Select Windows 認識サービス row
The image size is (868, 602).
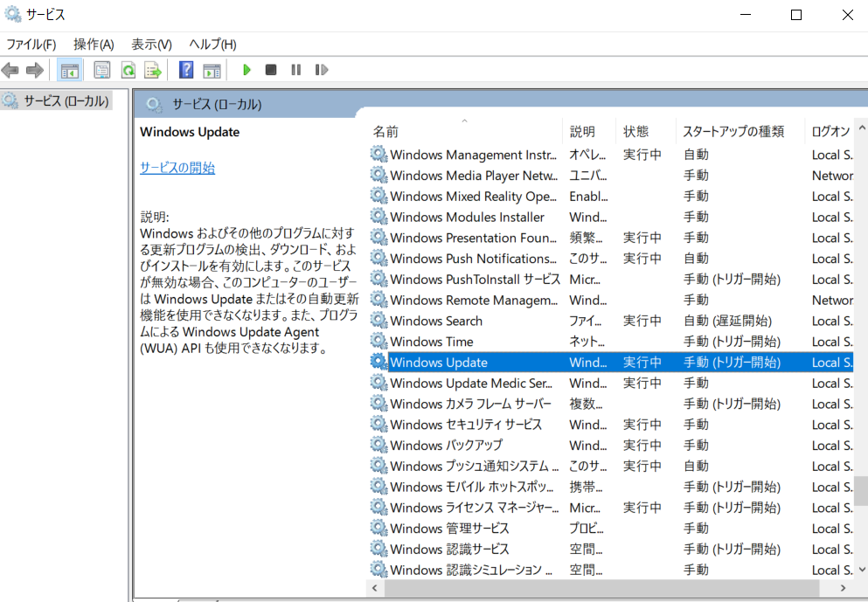[x=611, y=549]
